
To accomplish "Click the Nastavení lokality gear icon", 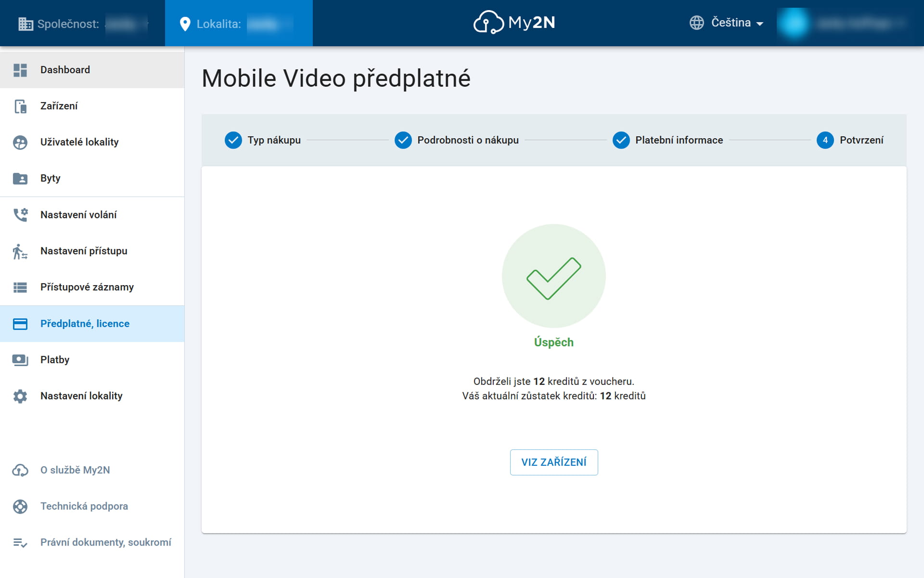I will 20,396.
